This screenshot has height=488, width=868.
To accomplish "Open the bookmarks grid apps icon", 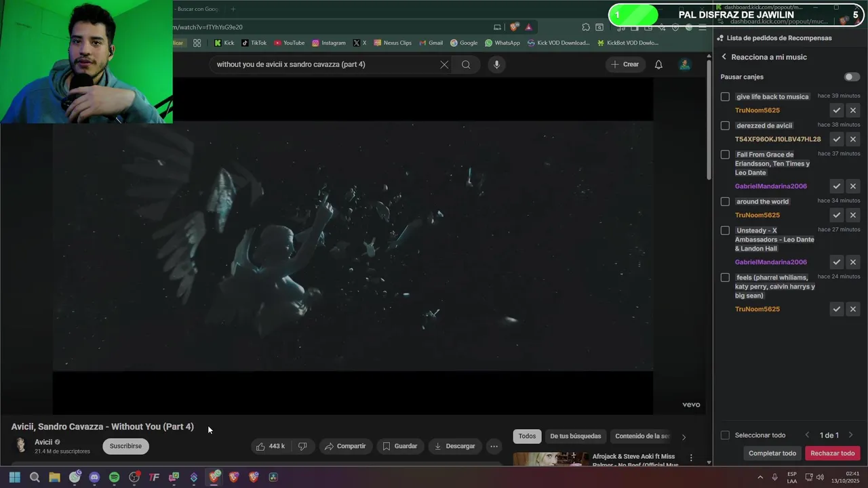I will [x=197, y=43].
